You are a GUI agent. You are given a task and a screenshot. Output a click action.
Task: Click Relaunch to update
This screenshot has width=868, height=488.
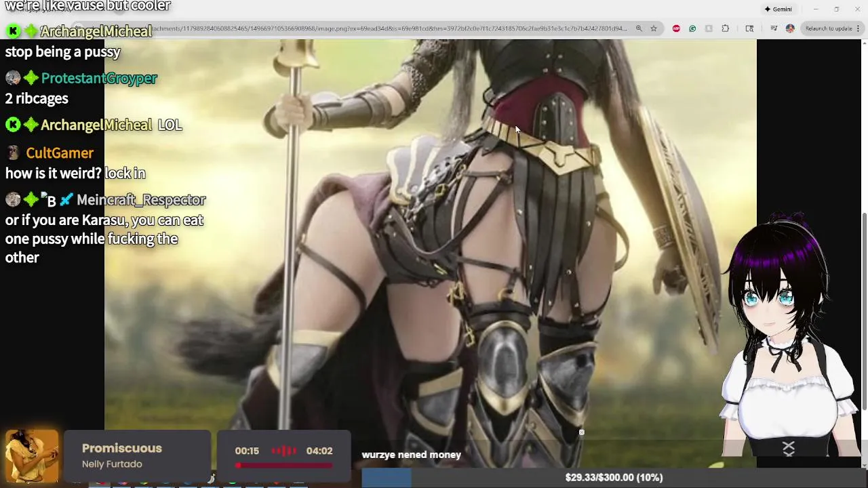pos(829,28)
